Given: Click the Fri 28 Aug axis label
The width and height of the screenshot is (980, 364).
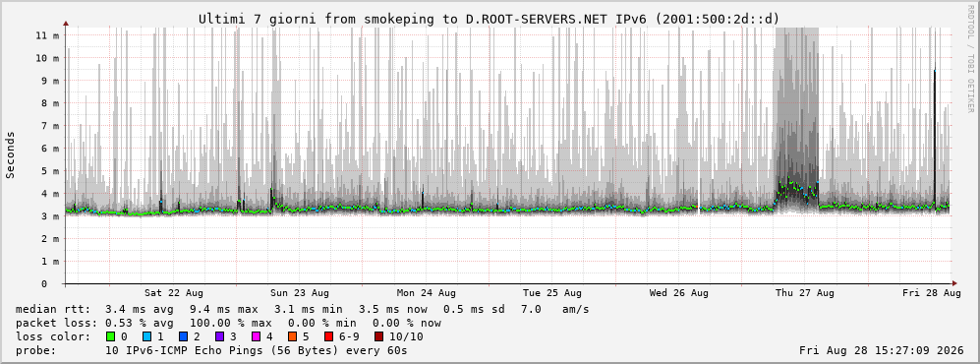Looking at the screenshot, I should click(x=931, y=293).
